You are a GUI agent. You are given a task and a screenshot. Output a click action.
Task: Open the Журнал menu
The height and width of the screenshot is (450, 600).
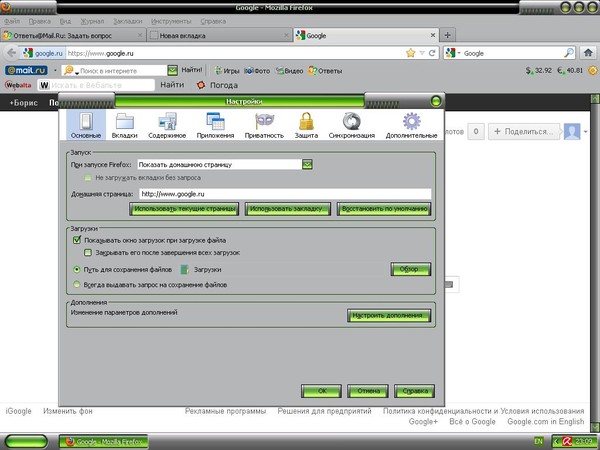click(x=92, y=21)
